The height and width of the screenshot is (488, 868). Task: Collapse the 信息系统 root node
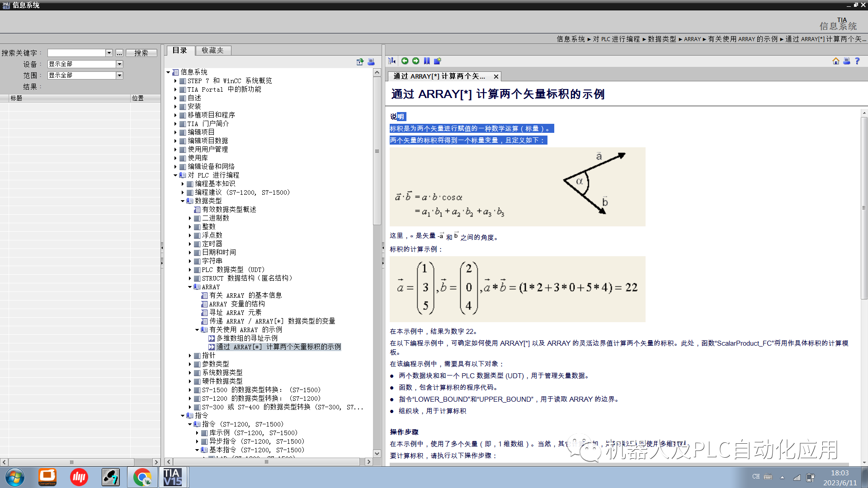click(x=168, y=72)
